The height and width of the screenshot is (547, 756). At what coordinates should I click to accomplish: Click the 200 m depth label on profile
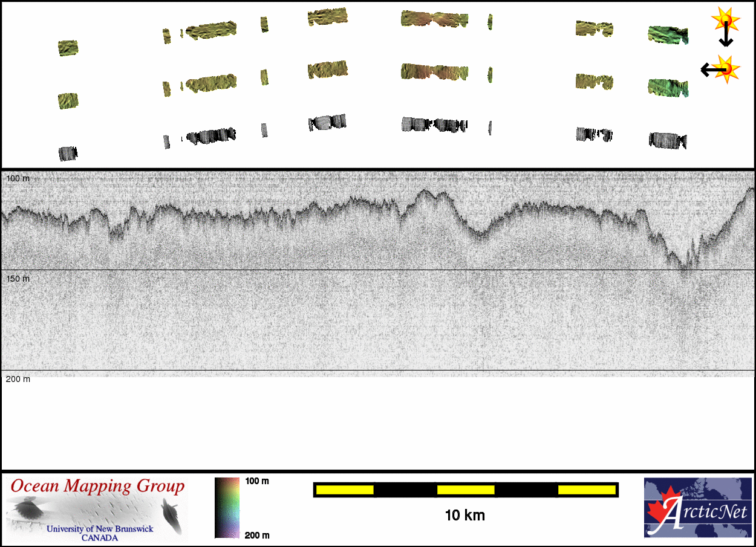pyautogui.click(x=18, y=379)
